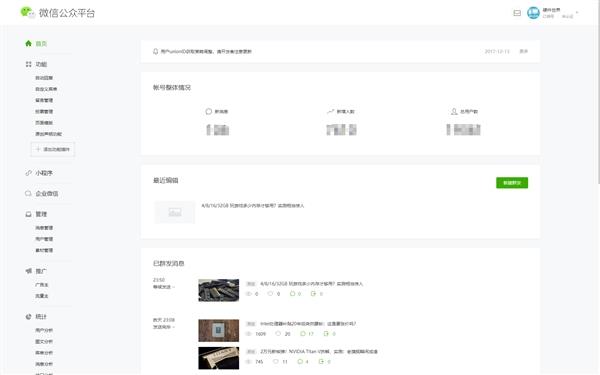Open 自动回复 under 功能
This screenshot has height=375, width=600.
(x=44, y=78)
